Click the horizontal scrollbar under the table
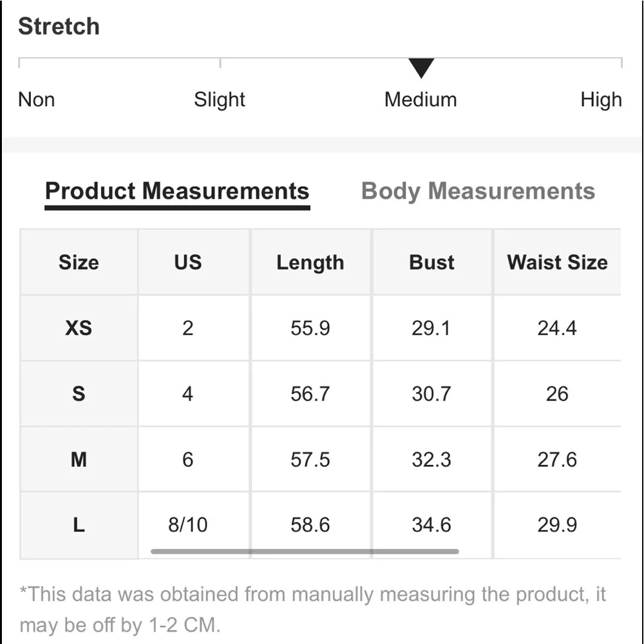 (x=305, y=551)
